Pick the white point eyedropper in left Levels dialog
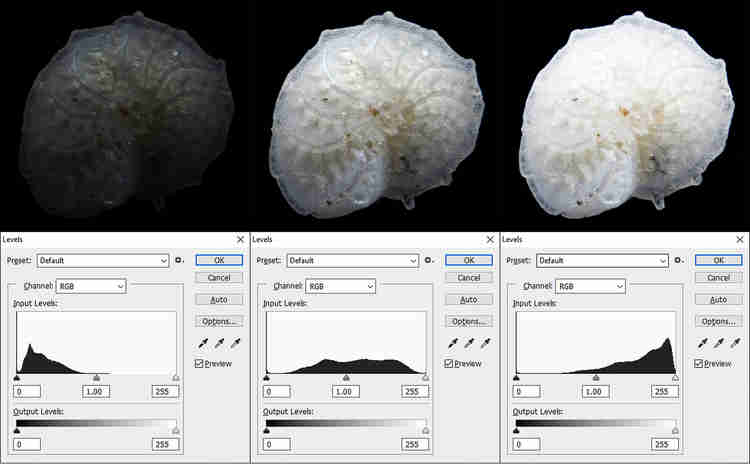The width and height of the screenshot is (750, 464). 235,344
